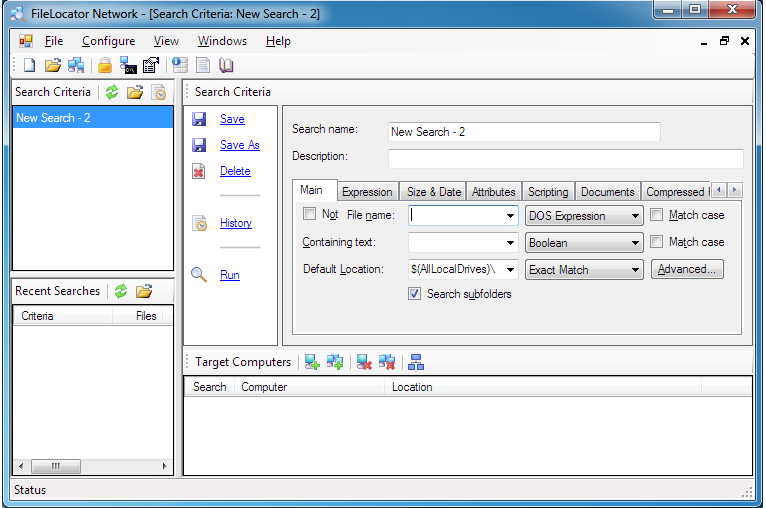This screenshot has height=508, width=766.
Task: Open the View menu
Action: point(166,41)
